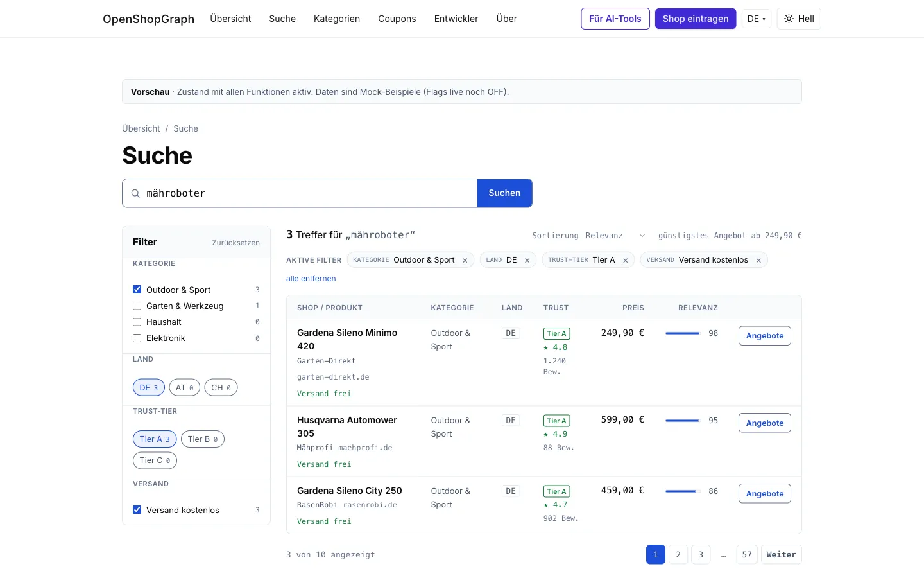
Task: Click the RELEVANZ column header
Action: pos(698,308)
